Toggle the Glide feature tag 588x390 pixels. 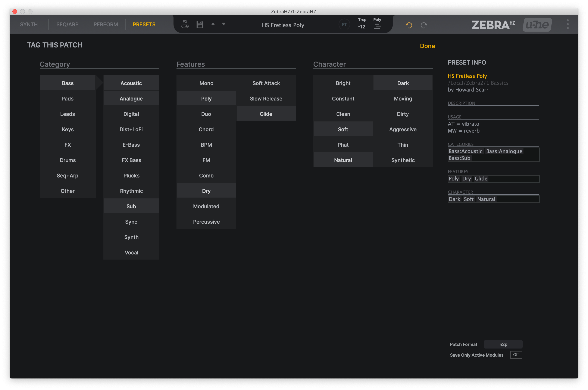[x=266, y=114]
